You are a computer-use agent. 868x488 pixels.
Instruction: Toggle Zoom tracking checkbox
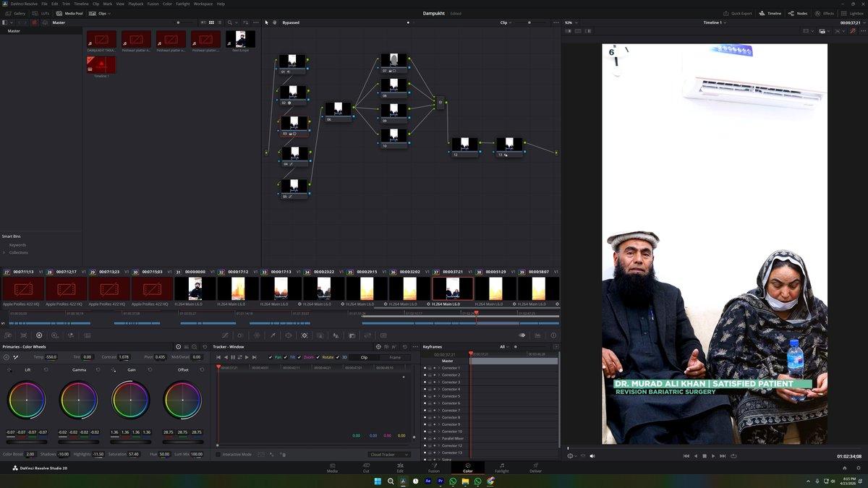[299, 357]
